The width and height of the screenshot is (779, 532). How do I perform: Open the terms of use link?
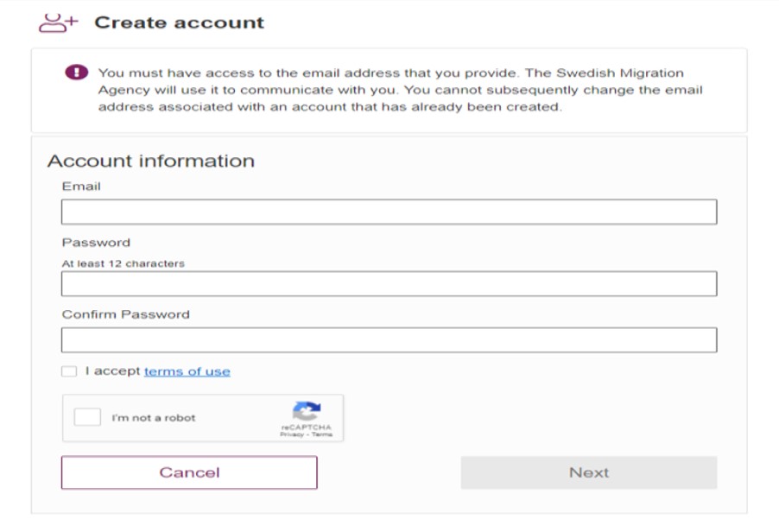pyautogui.click(x=187, y=371)
